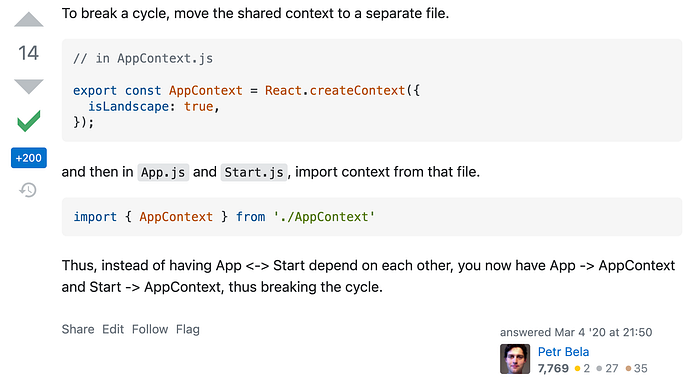Downvote the answer with the down arrow
Screen dimensions: 700x389
coord(29,86)
